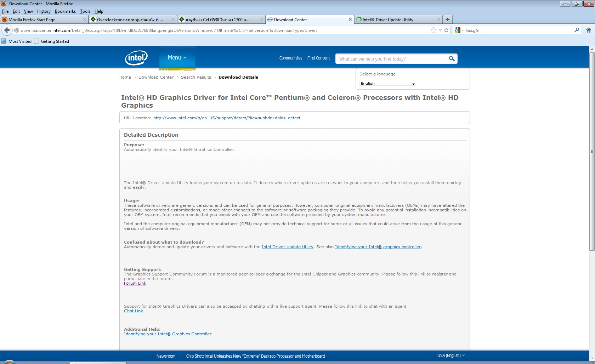This screenshot has width=595, height=364.
Task: Submit the Intel site search magnifier button
Action: click(452, 59)
